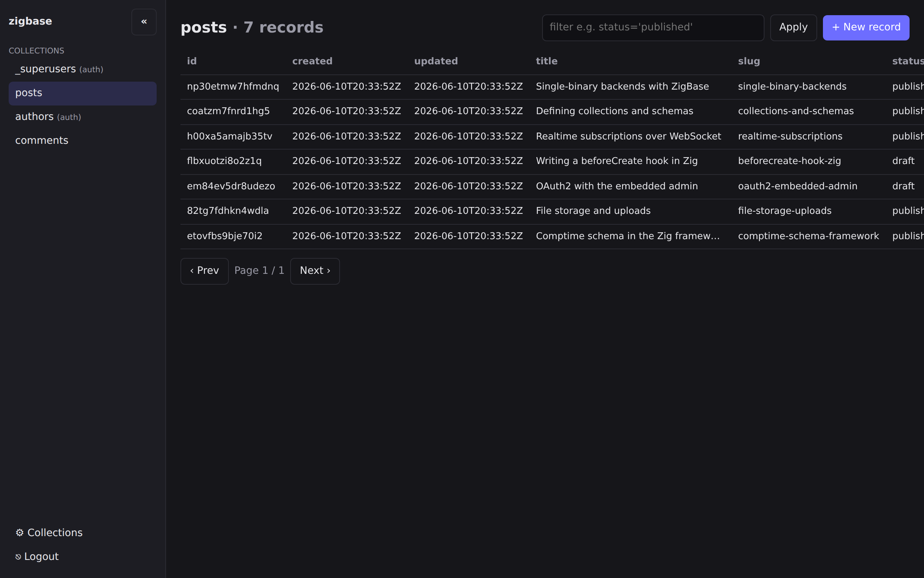Click the 'Page 1 / 1' indicator

click(x=259, y=271)
